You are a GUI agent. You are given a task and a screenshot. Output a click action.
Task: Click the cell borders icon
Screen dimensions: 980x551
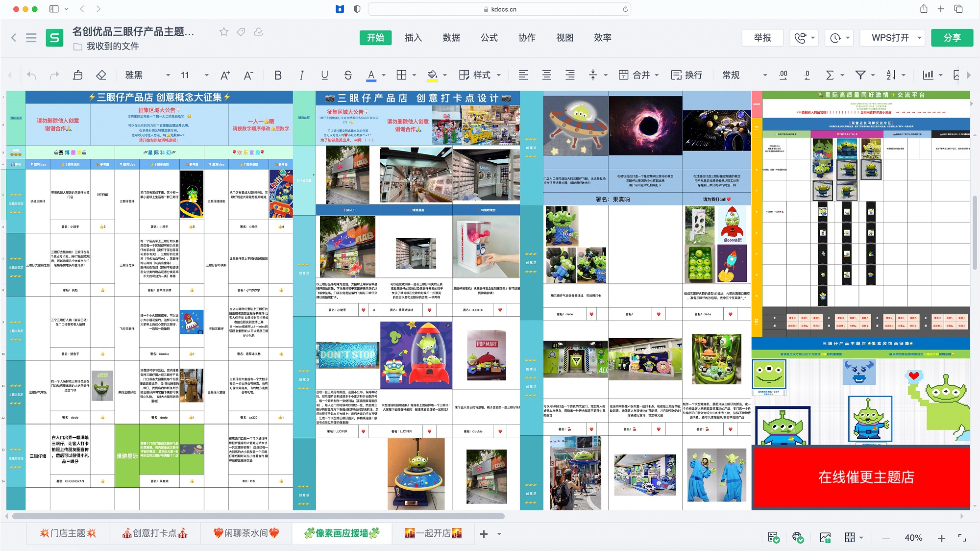tap(401, 75)
